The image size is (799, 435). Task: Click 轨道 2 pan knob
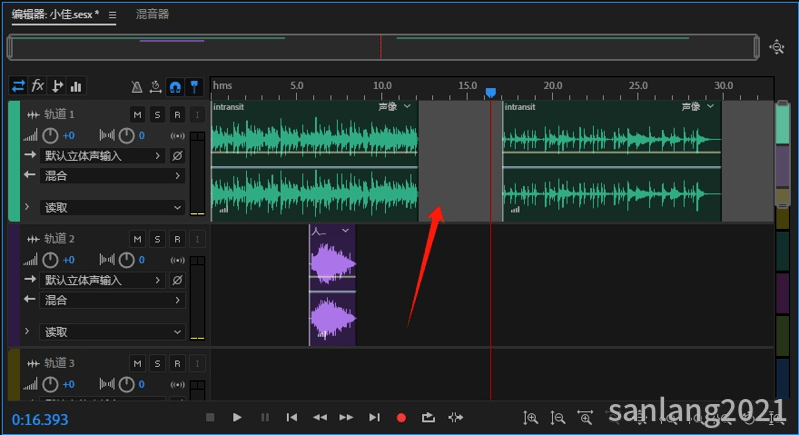pos(126,260)
